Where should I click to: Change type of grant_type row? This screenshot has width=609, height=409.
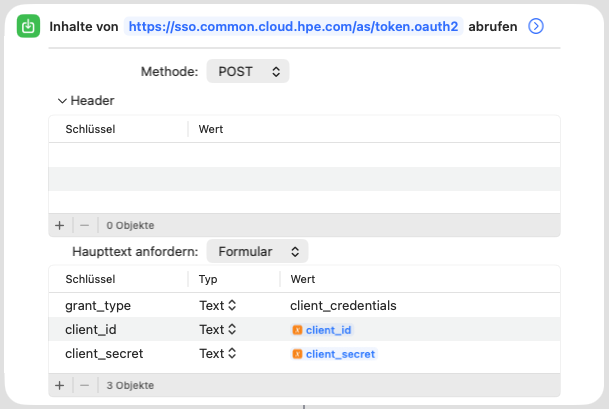coord(217,305)
